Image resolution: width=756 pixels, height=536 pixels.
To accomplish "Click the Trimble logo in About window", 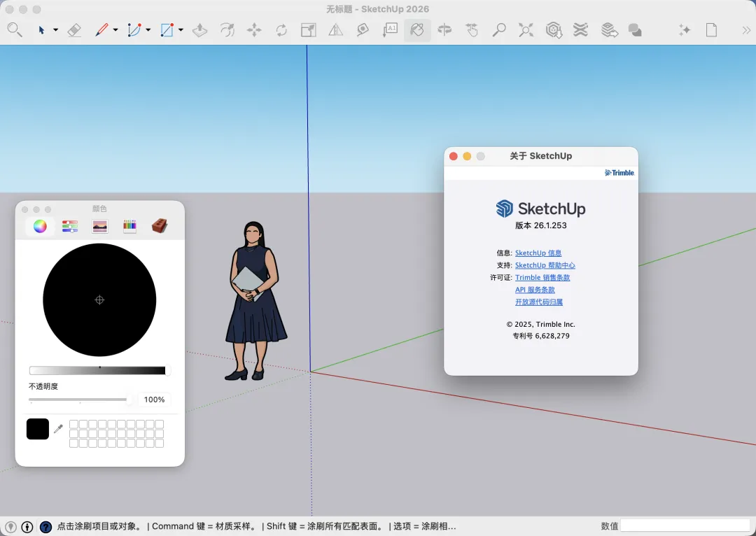I will point(619,173).
